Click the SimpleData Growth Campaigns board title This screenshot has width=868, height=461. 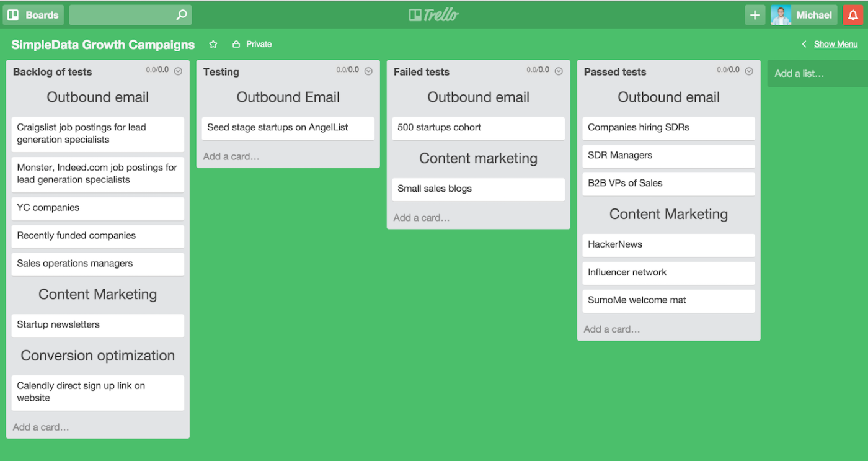[103, 45]
